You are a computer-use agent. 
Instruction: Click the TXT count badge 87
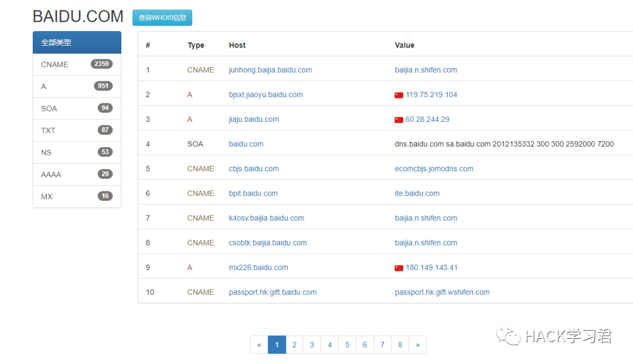[x=105, y=130]
